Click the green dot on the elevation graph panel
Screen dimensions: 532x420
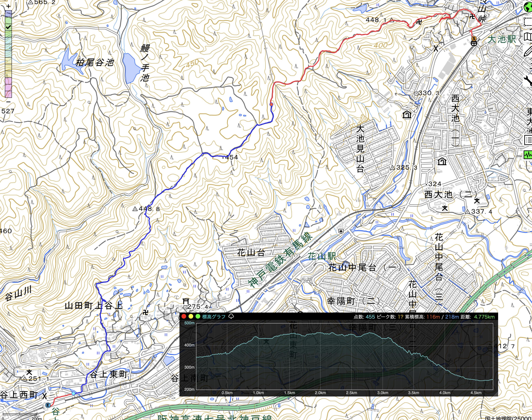[198, 316]
